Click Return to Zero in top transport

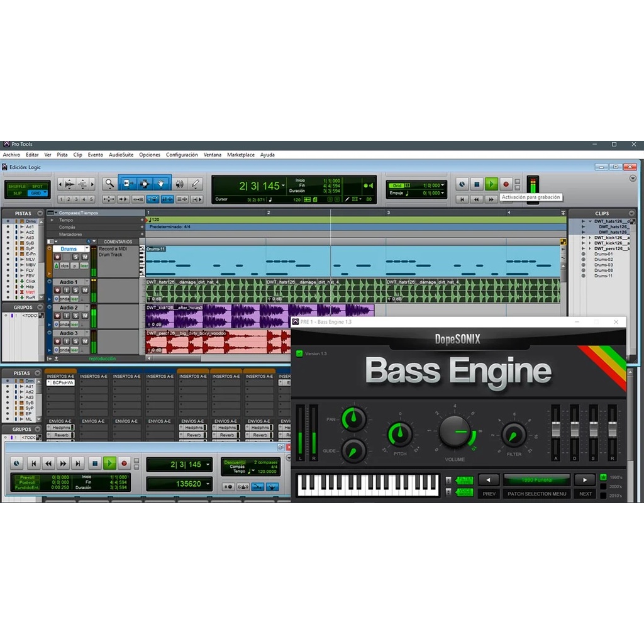tap(462, 199)
